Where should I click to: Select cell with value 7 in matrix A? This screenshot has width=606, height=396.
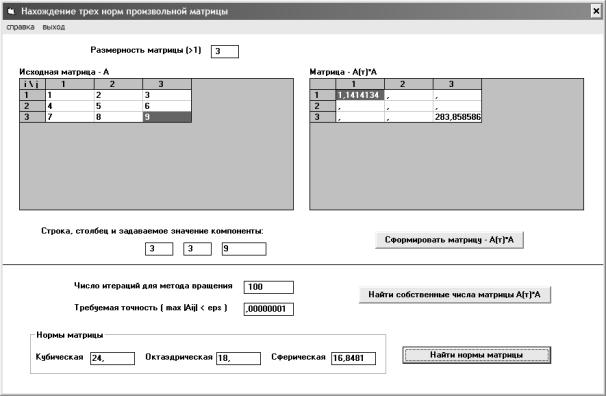[x=70, y=117]
